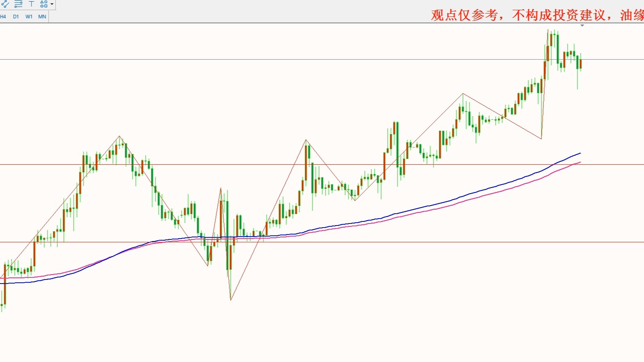644x362 pixels.
Task: Switch chart to W1 weekly timeframe
Action: 29,17
